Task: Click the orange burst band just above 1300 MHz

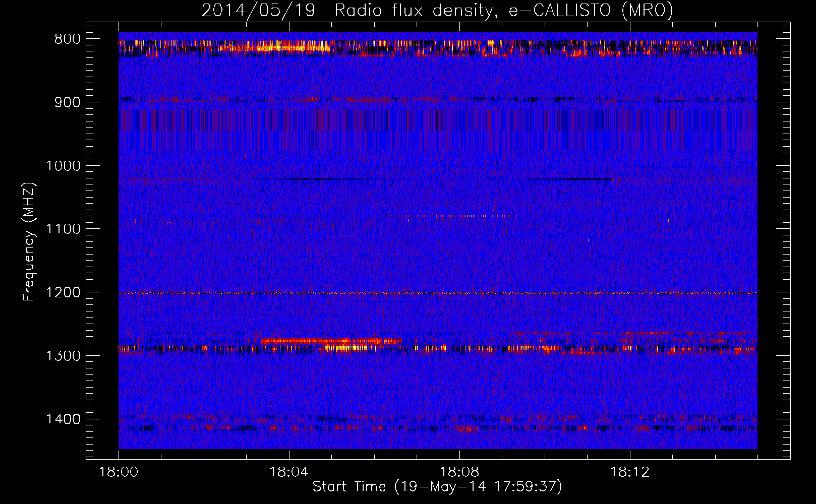Action: [x=331, y=341]
